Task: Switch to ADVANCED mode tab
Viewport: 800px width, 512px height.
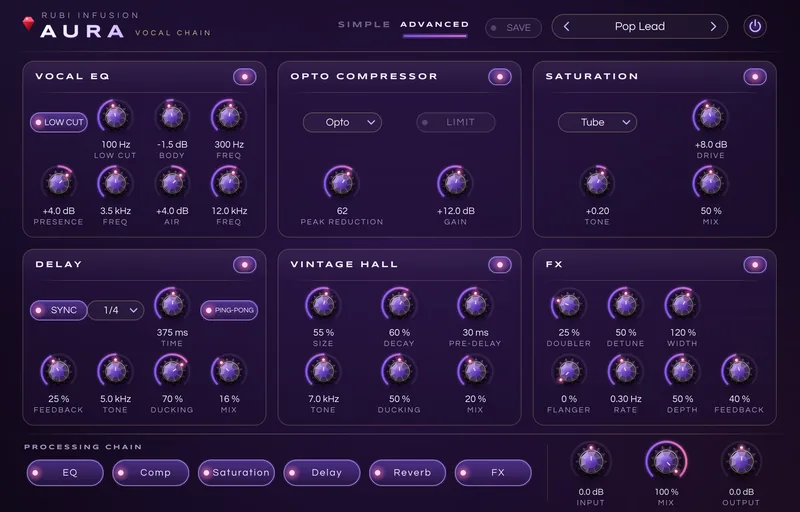Action: (435, 24)
